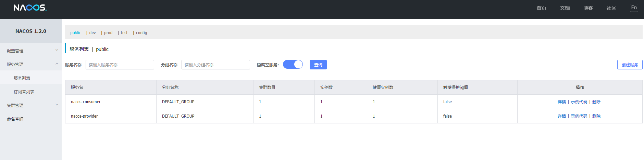Select the public namespace tab
This screenshot has width=644, height=160.
point(76,33)
